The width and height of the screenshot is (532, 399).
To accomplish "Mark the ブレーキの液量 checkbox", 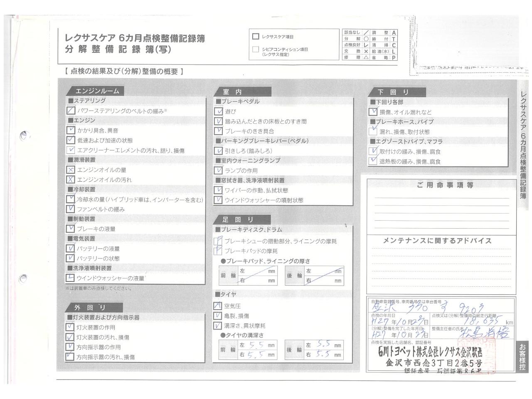I will pyautogui.click(x=70, y=229).
